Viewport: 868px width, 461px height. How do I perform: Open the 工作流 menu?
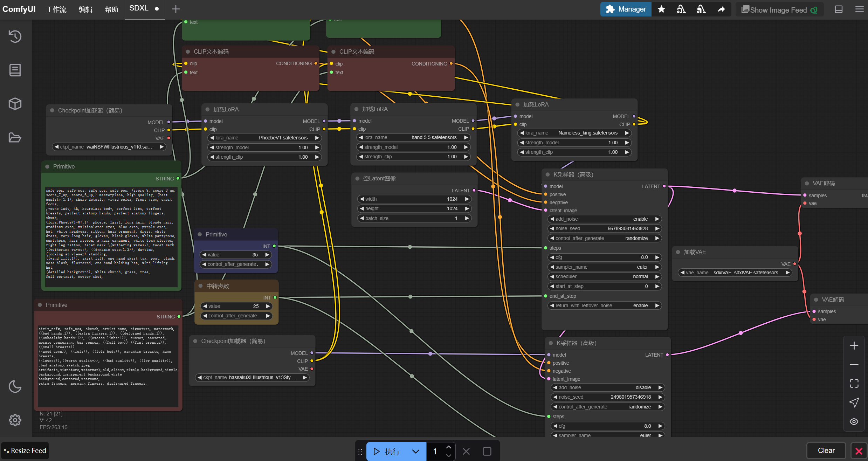click(56, 9)
